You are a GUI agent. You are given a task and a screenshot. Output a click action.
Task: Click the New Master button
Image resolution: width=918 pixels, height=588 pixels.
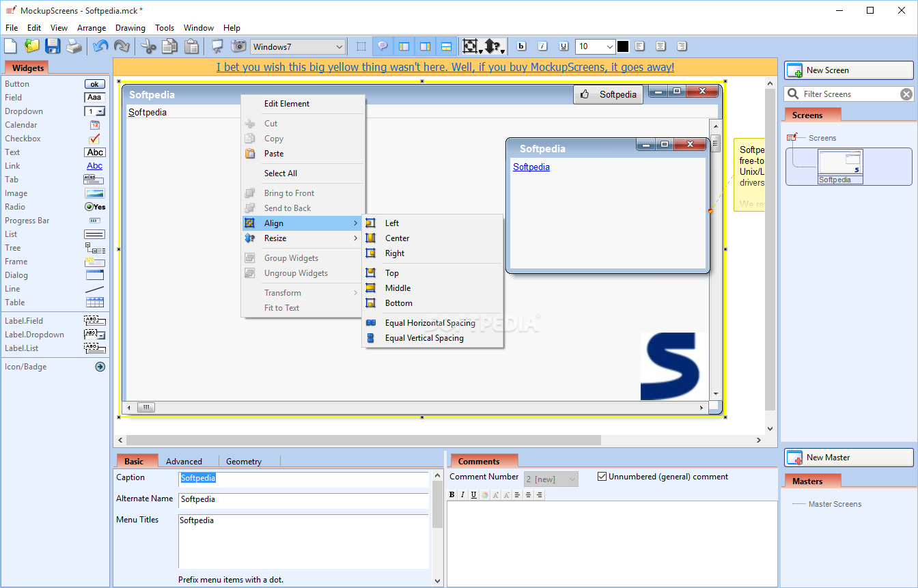pos(848,458)
